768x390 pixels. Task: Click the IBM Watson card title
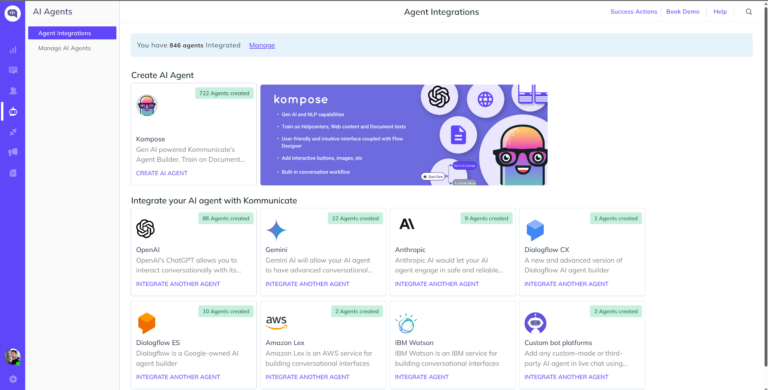click(414, 343)
